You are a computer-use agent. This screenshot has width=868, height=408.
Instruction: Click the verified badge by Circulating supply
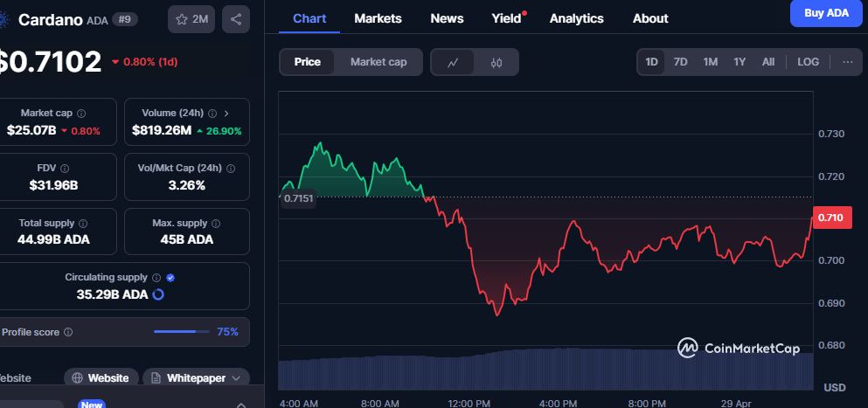coord(170,277)
